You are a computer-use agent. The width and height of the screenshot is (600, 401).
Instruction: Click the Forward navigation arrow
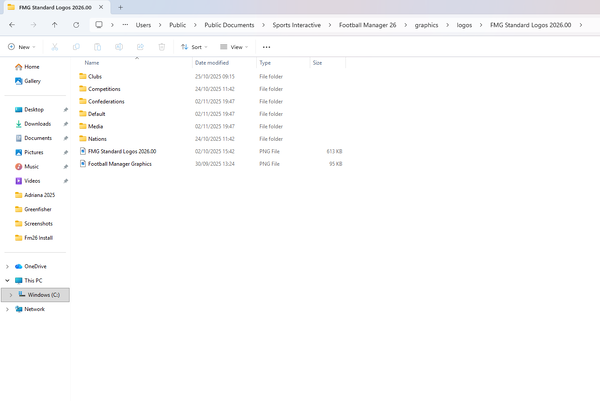[x=33, y=25]
